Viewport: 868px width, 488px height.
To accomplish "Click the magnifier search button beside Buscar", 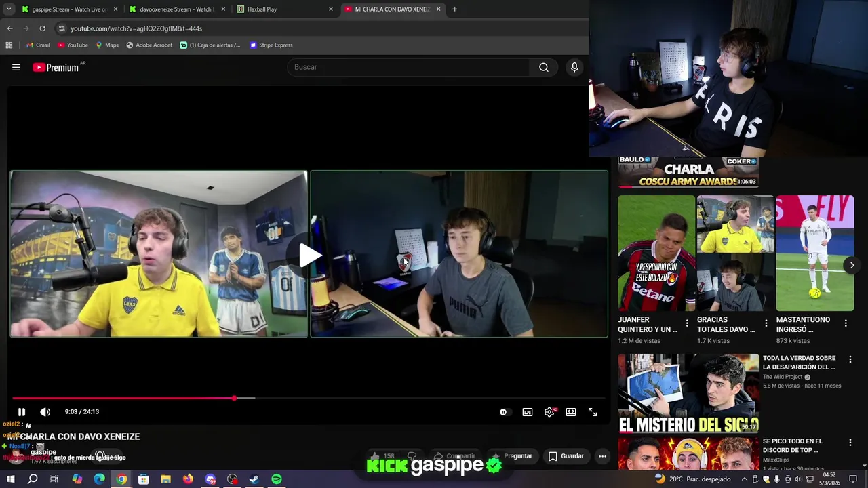I will (544, 67).
